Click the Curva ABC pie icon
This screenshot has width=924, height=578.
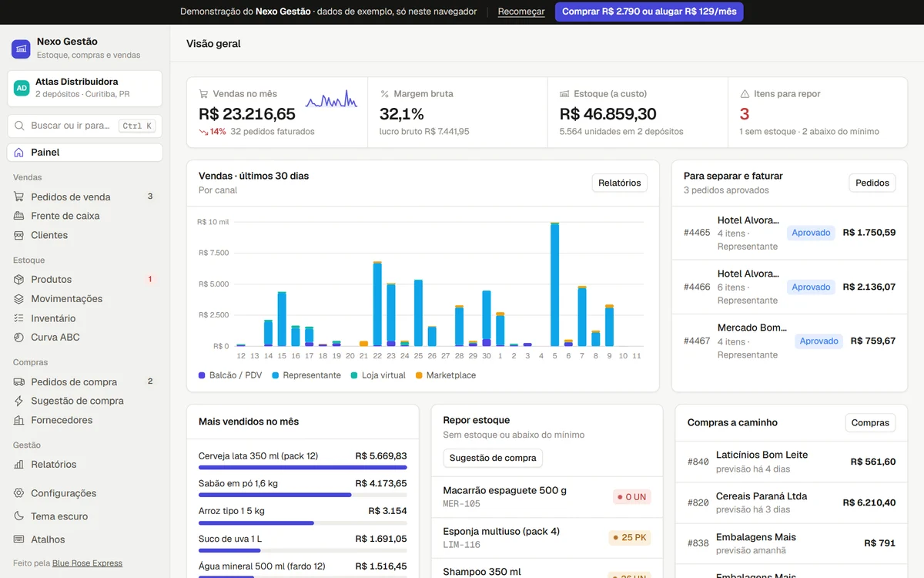pos(19,337)
